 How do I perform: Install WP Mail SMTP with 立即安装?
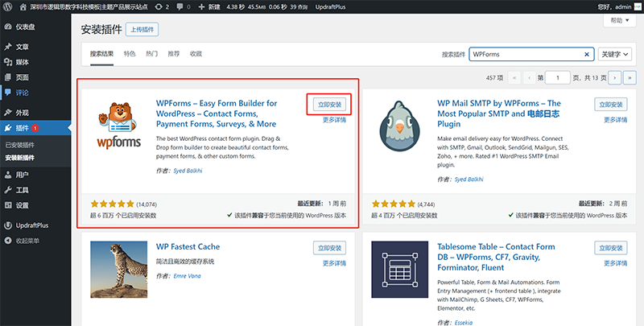point(611,105)
